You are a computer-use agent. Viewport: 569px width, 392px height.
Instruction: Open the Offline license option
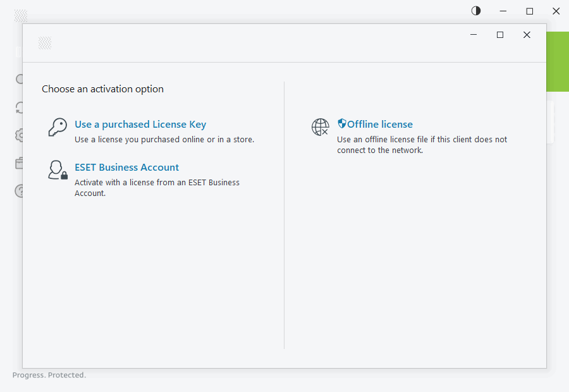point(379,124)
